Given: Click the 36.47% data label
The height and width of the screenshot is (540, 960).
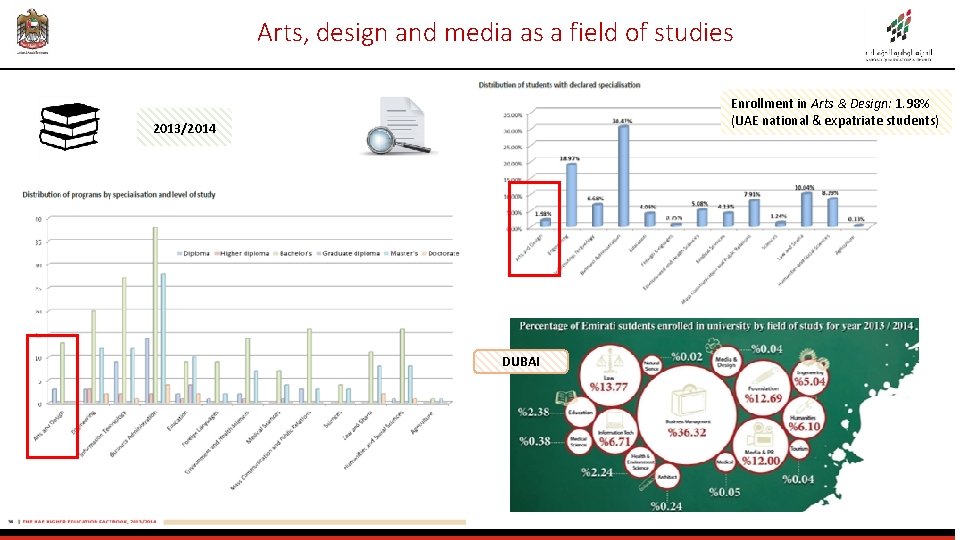Looking at the screenshot, I should (x=622, y=121).
